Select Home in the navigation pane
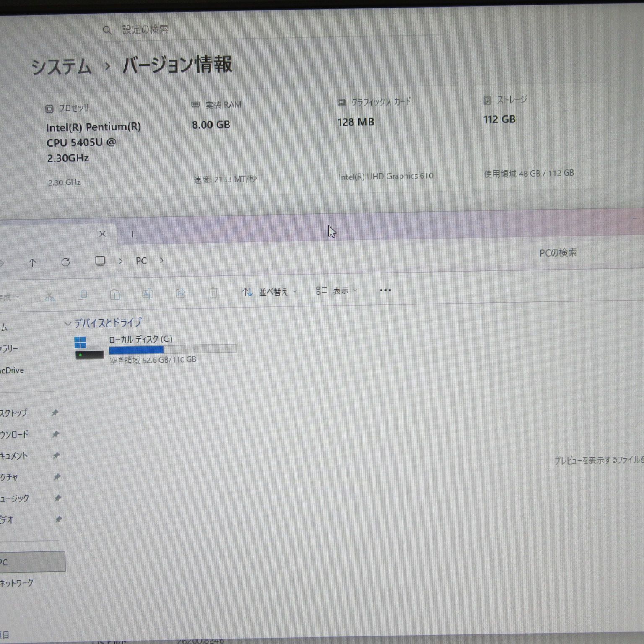Image resolution: width=644 pixels, height=644 pixels. pos(4,327)
